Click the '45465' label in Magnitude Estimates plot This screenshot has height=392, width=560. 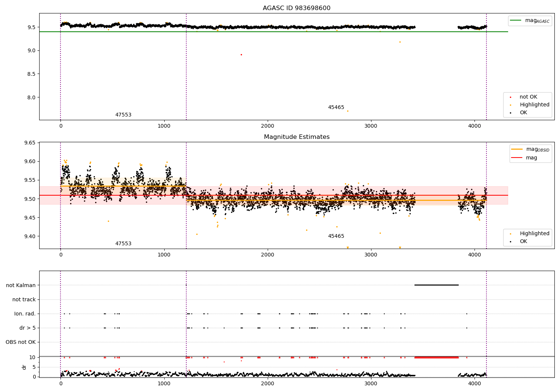[x=336, y=236]
